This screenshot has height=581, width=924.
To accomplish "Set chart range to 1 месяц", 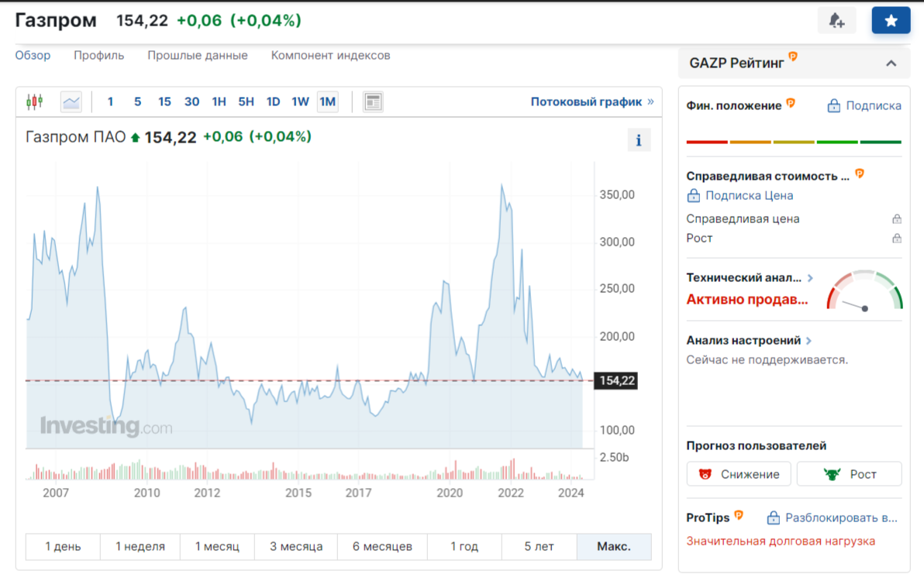I will [218, 547].
